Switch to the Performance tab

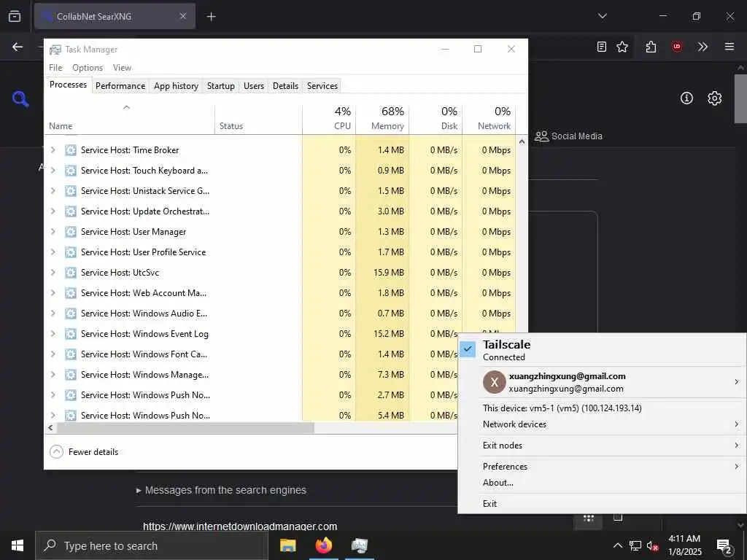tap(120, 86)
